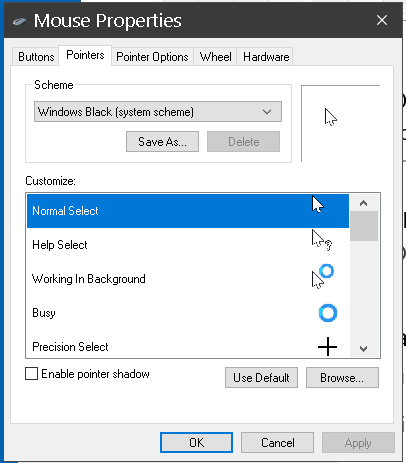Click the mouse icon in the title bar
406x463 pixels.
(x=19, y=21)
